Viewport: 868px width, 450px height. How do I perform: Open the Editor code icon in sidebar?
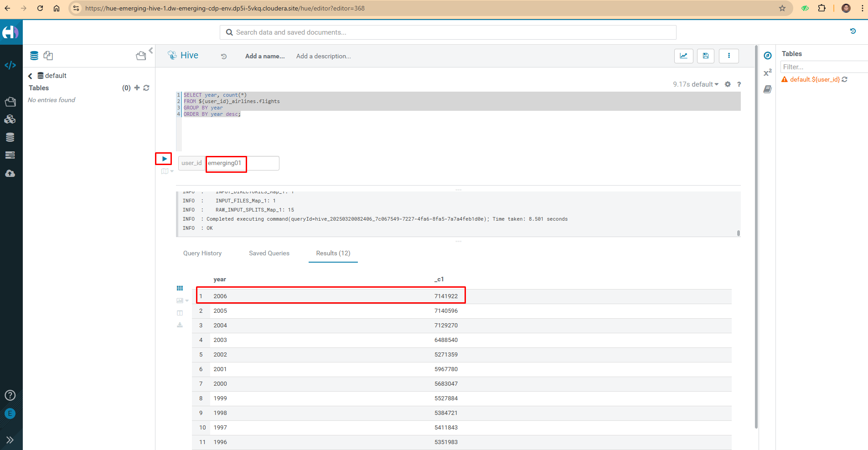[x=10, y=65]
